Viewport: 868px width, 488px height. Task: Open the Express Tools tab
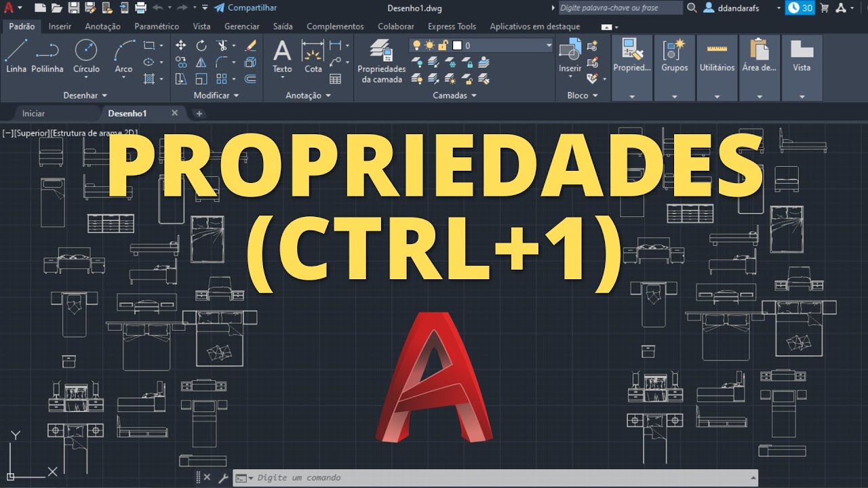tap(452, 26)
